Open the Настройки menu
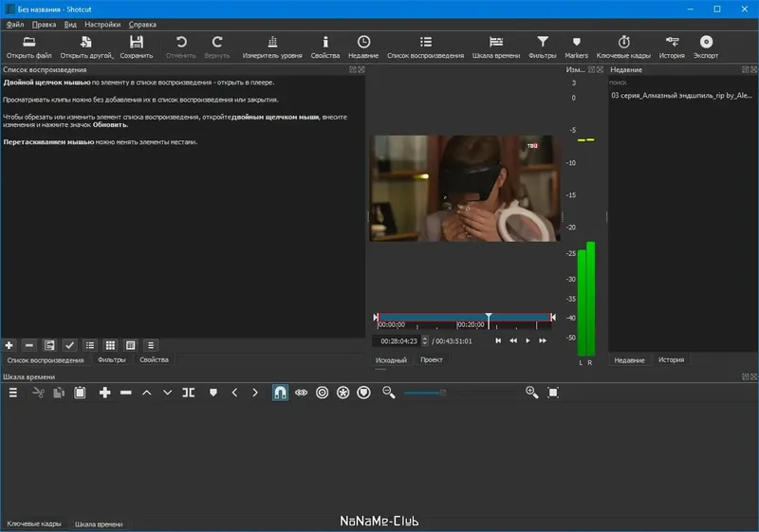This screenshot has height=532, width=759. (102, 24)
